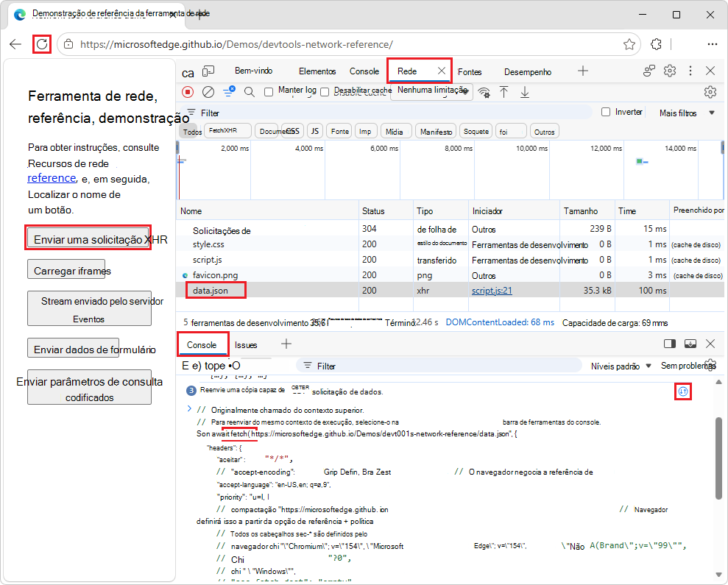This screenshot has height=585, width=728.
Task: Add this page to favorites with the star icon
Action: [629, 44]
